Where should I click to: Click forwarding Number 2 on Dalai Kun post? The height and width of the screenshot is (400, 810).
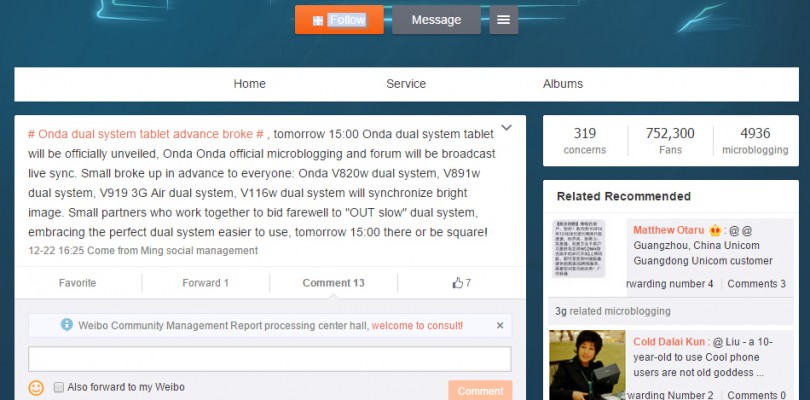[670, 395]
